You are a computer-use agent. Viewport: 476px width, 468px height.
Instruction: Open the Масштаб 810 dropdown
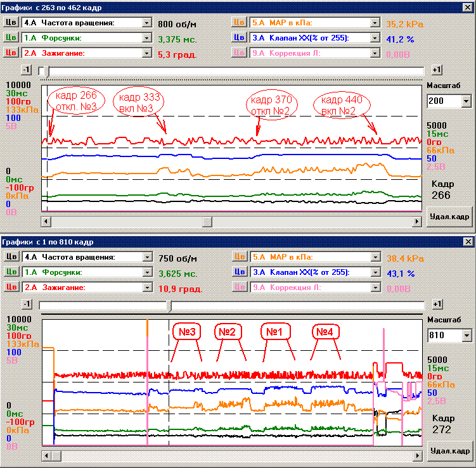[466, 335]
